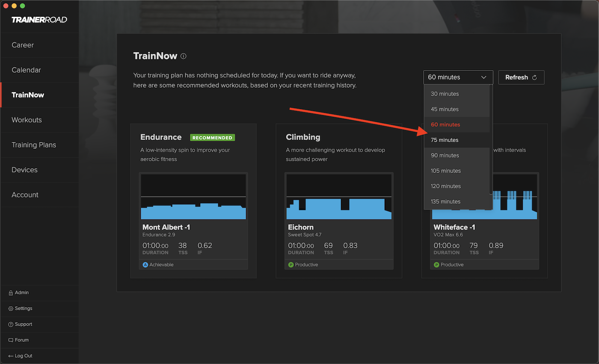Click the Whiteface -1 workout title

pos(454,227)
